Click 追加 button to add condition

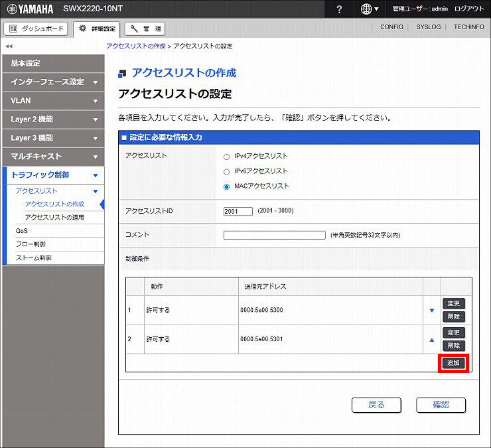click(x=453, y=363)
